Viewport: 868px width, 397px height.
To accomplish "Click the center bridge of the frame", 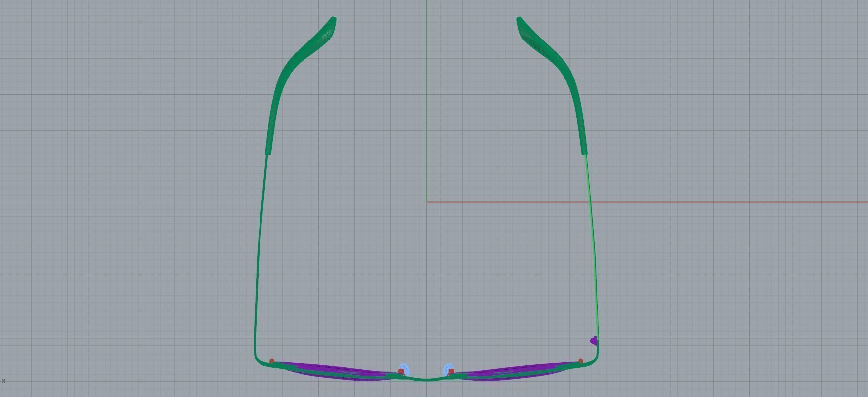I will click(427, 379).
